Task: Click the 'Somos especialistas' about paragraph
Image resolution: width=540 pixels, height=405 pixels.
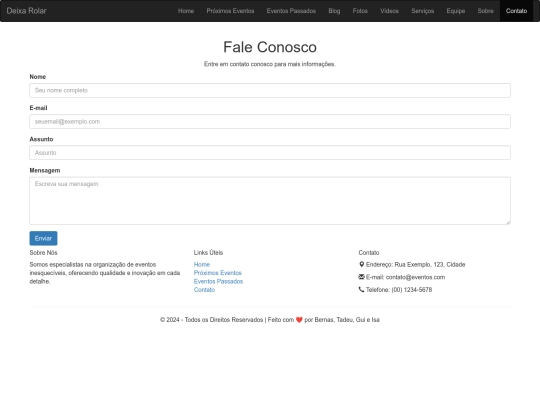Action: coord(105,273)
